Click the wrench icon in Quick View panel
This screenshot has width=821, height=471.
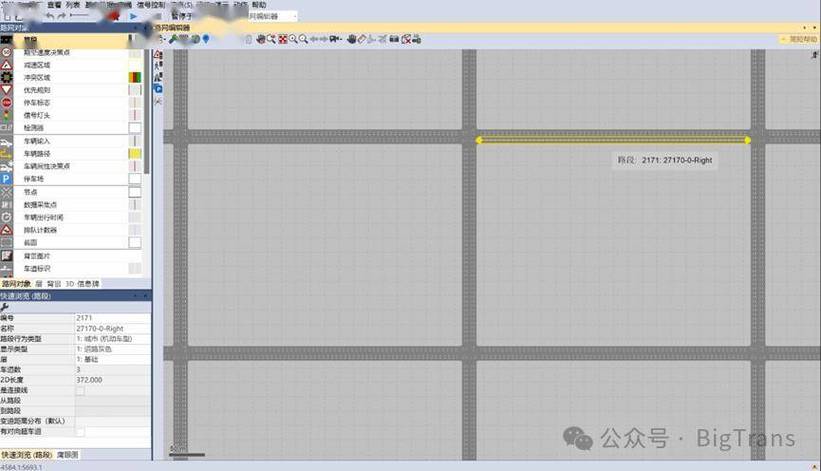(x=6, y=307)
